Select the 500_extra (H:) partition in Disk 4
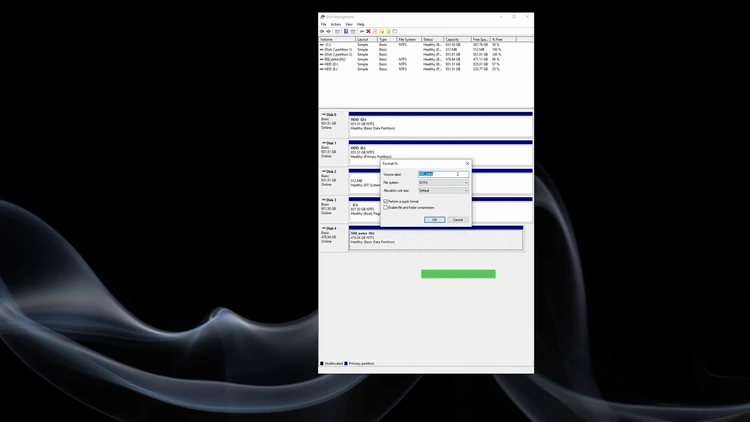Viewport: 750px width, 422px height. pyautogui.click(x=436, y=238)
